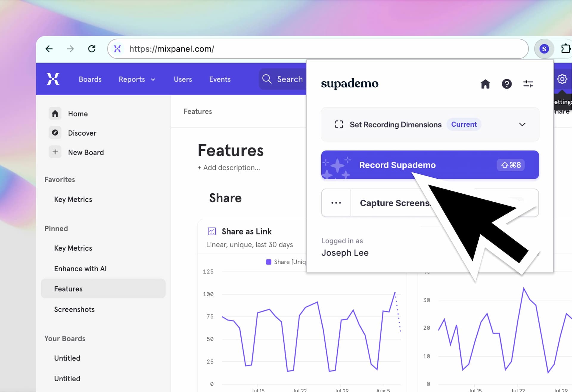This screenshot has height=392, width=572.
Task: Click the Linear, unique, last 30 days subtitle
Action: pyautogui.click(x=249, y=245)
